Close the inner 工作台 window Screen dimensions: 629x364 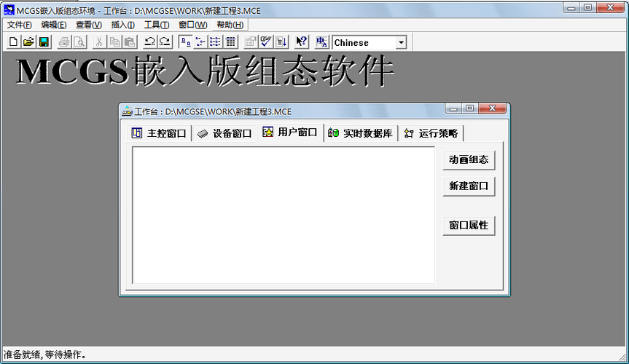[x=493, y=108]
